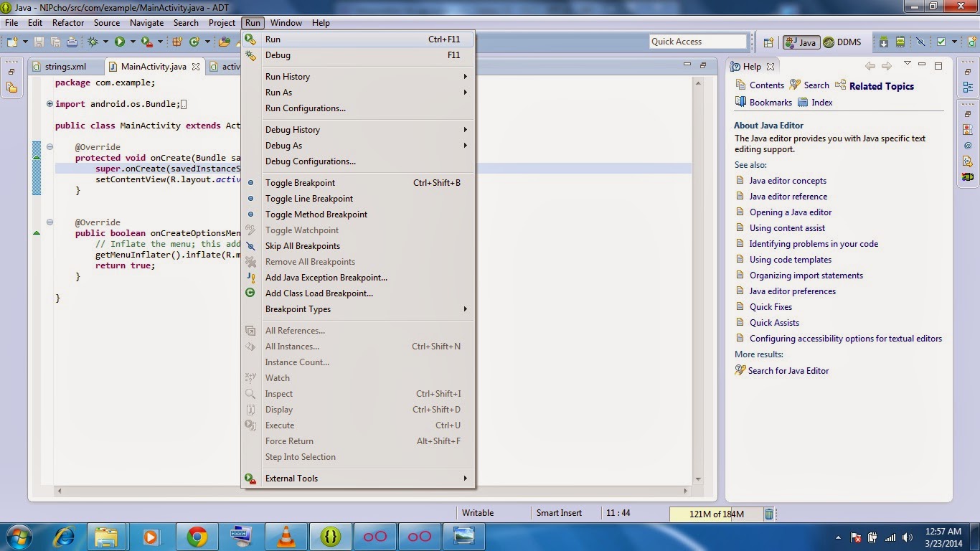
Task: Switch to the DDMS perspective
Action: 842,42
